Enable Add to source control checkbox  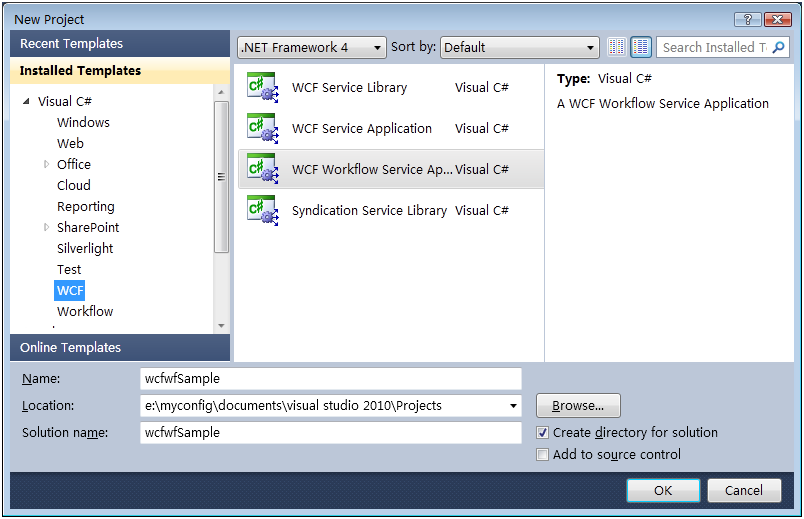click(542, 454)
